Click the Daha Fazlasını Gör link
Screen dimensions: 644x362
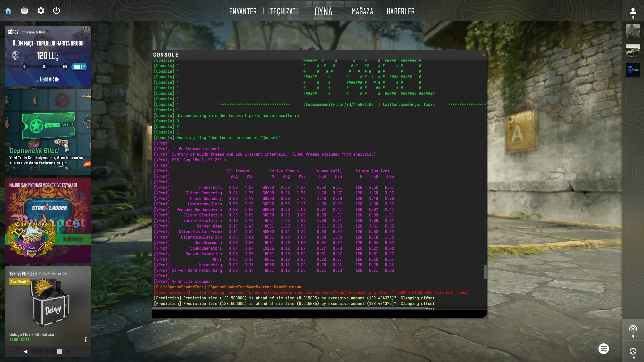[53, 274]
